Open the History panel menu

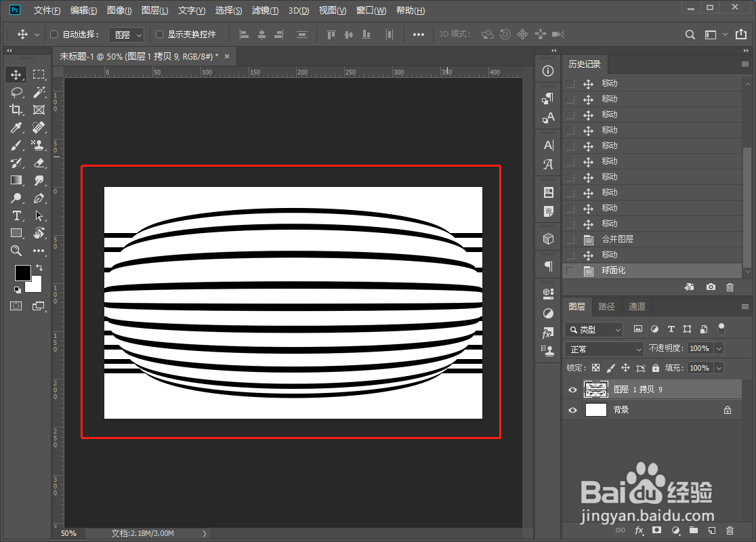coord(745,64)
